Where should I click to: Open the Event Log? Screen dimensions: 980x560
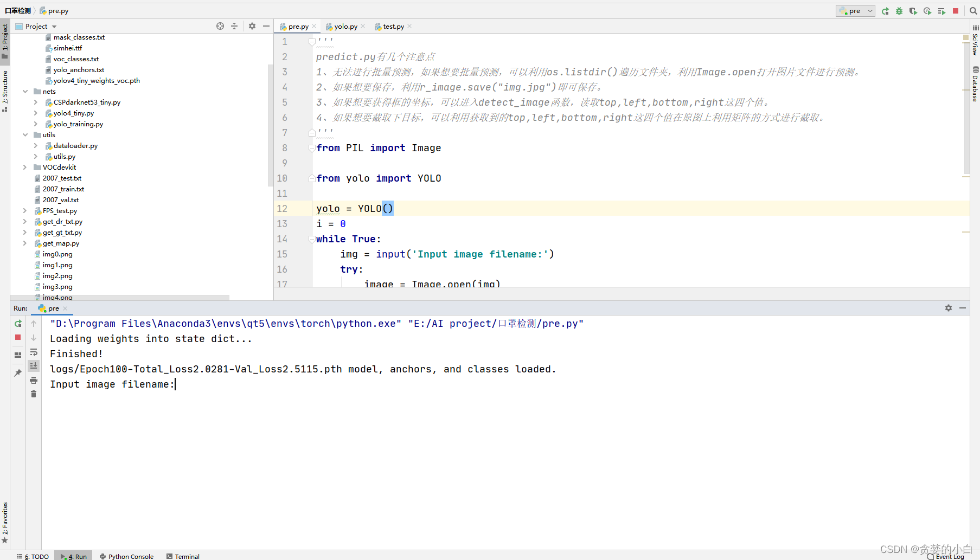(946, 556)
